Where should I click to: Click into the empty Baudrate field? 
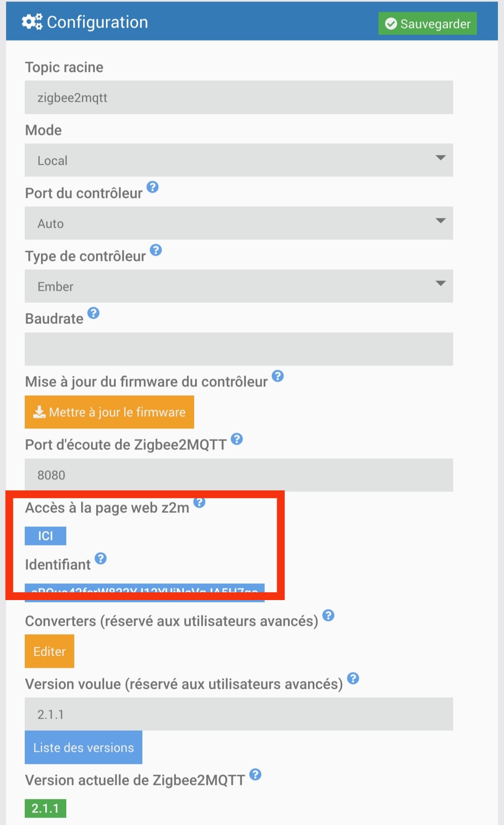coord(238,349)
